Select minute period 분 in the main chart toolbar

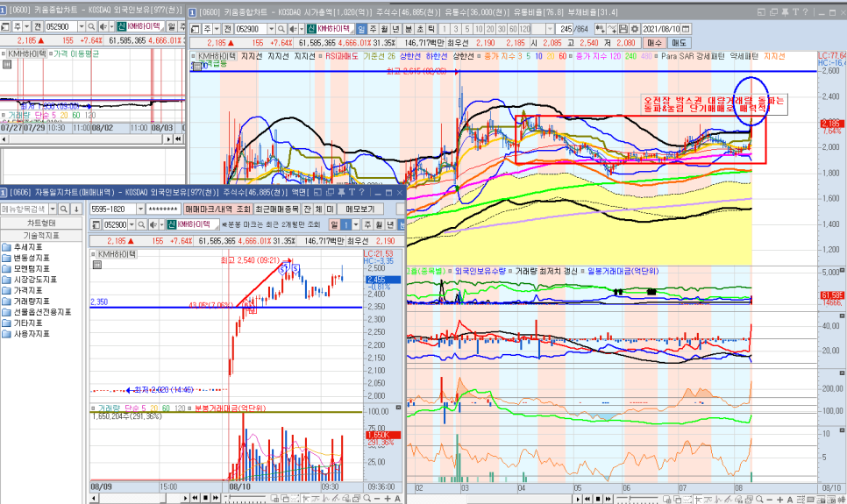[x=409, y=29]
